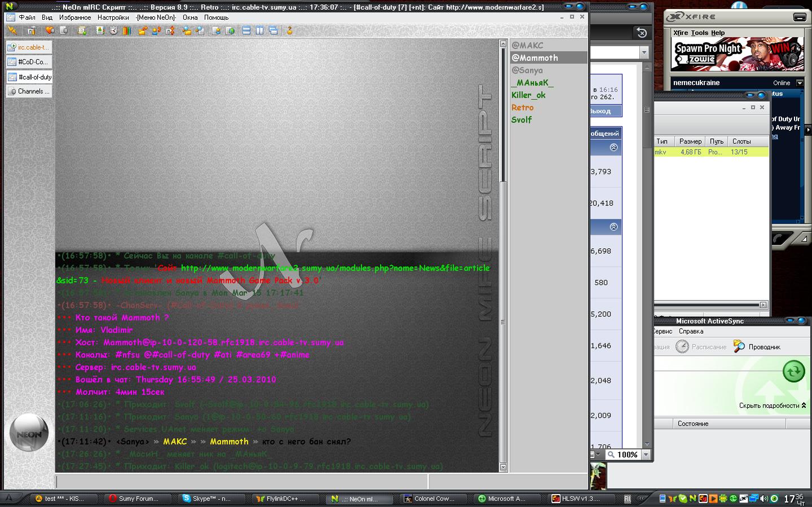The height and width of the screenshot is (507, 812).
Task: Open the browser 100% zoom dropdown
Action: (646, 455)
